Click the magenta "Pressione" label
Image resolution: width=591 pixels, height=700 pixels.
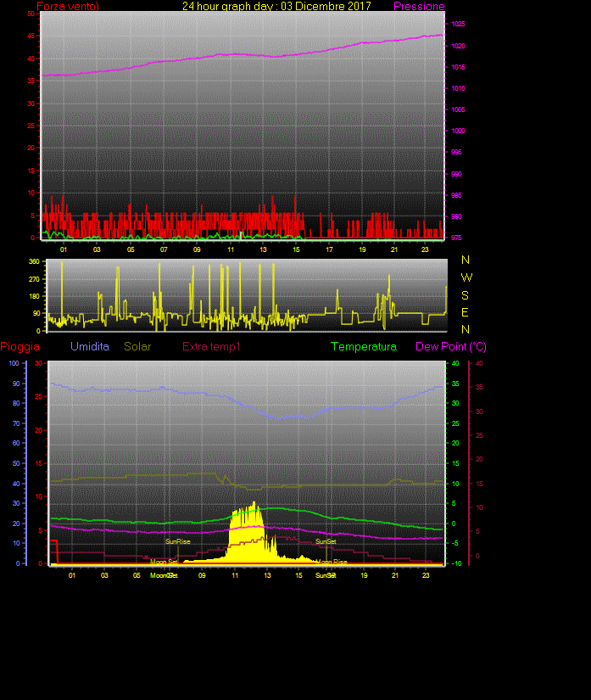(419, 7)
